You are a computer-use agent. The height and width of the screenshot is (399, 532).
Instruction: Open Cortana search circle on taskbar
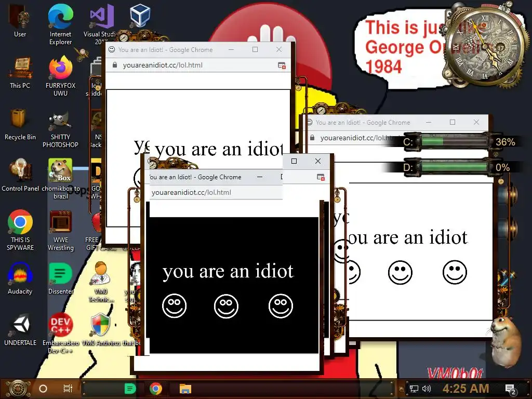43,389
